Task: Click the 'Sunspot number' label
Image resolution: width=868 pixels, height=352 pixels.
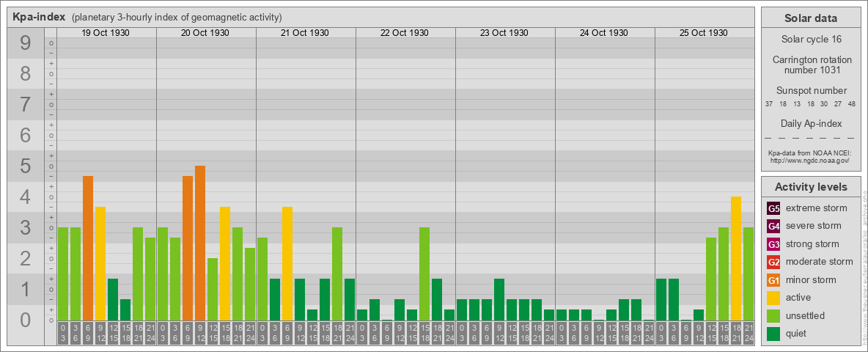Action: [811, 91]
